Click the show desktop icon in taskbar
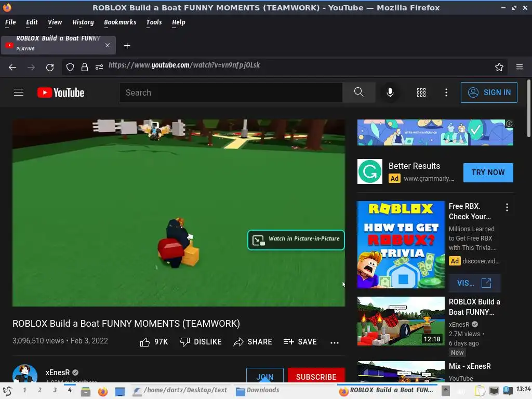 (120, 392)
